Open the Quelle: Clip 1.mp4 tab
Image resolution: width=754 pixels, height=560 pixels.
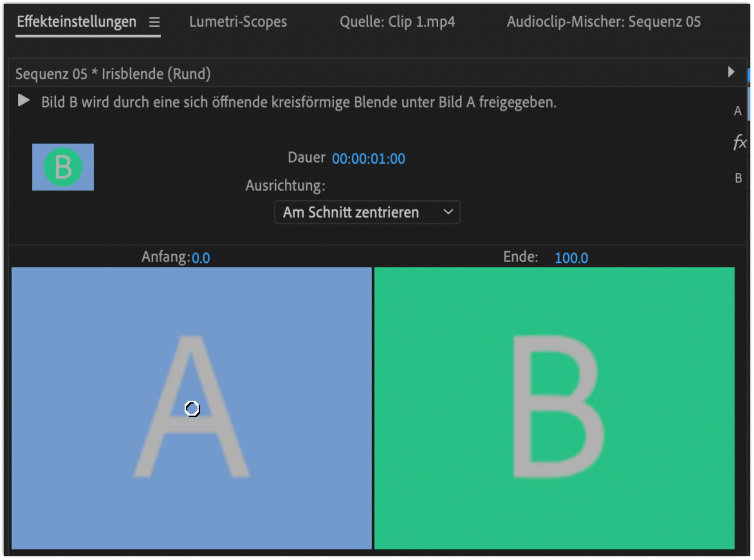pyautogui.click(x=397, y=22)
